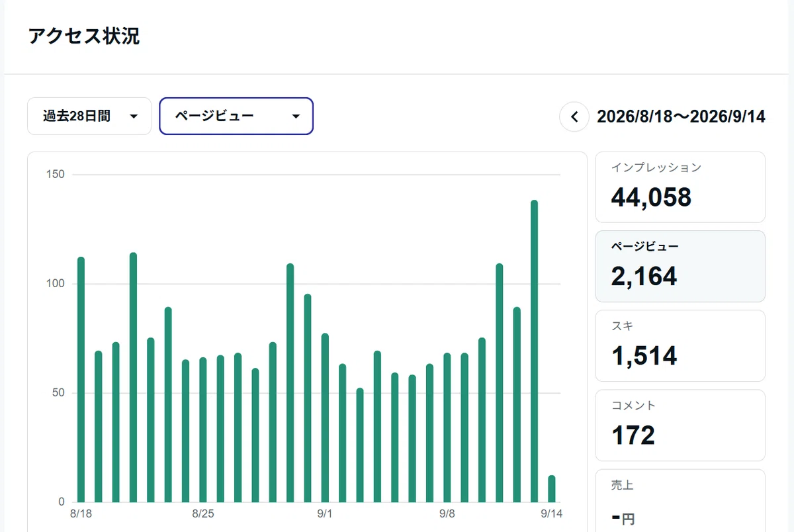Open the 過去28日間 period dropdown
Image resolution: width=794 pixels, height=532 pixels.
click(89, 116)
